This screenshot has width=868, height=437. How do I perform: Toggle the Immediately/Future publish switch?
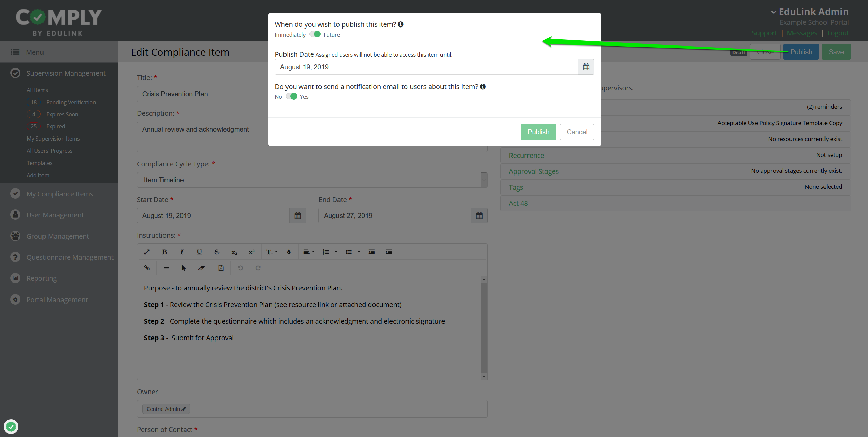tap(315, 34)
